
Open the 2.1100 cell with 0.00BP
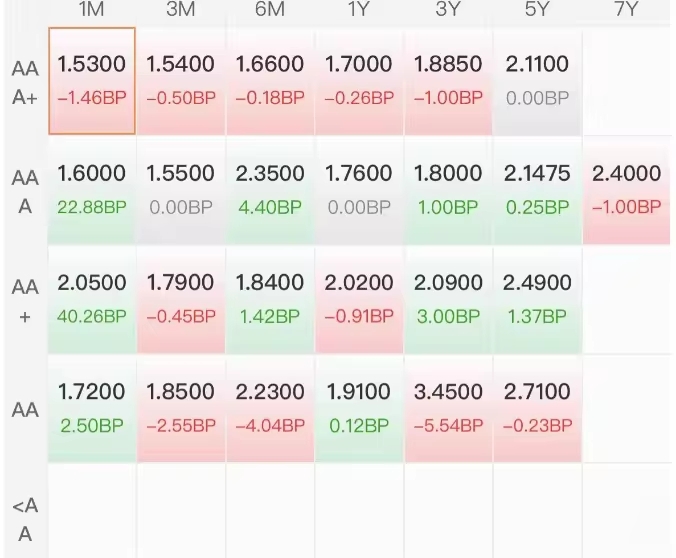(x=537, y=80)
